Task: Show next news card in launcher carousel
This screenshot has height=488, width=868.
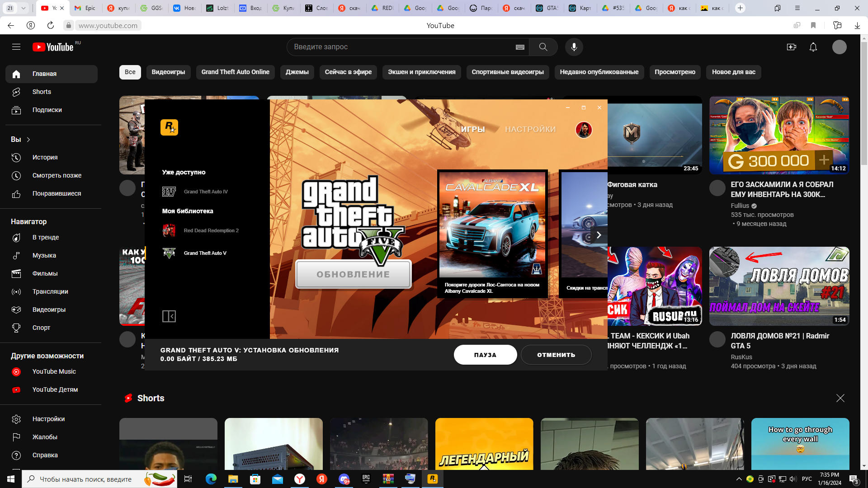Action: click(x=599, y=235)
